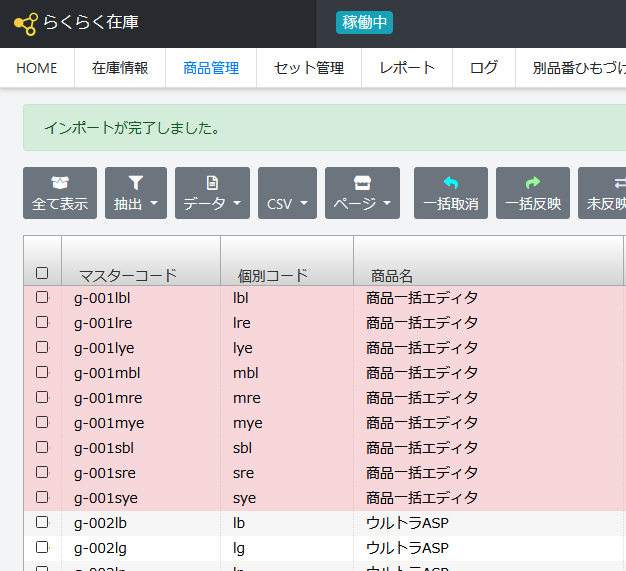This screenshot has height=571, width=626.
Task: Click 商品一括エディタ in g-001lre row
Action: coord(422,323)
